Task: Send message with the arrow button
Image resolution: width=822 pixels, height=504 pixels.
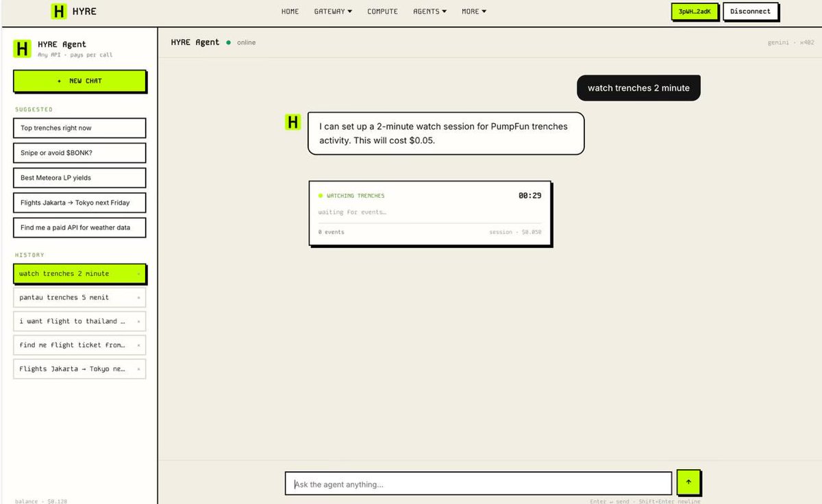Action: [x=688, y=482]
